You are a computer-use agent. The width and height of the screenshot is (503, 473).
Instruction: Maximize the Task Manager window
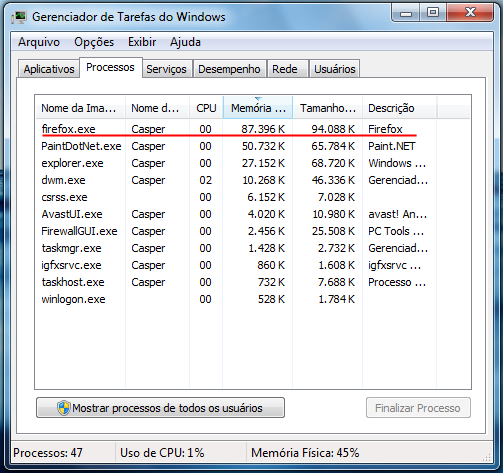point(433,13)
